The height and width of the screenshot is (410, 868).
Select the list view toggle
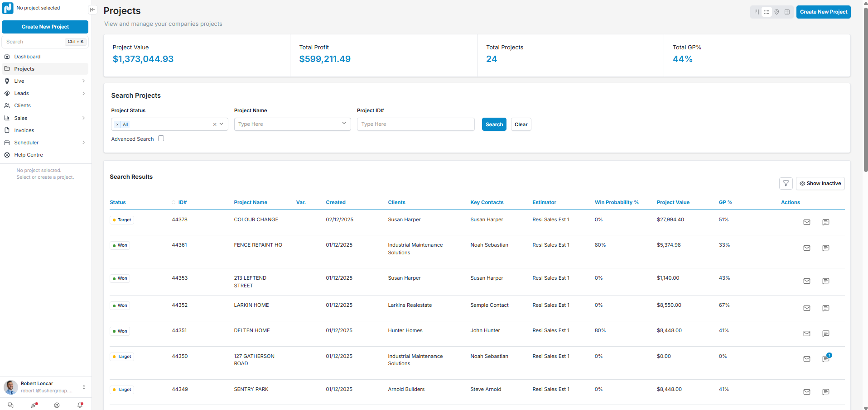coord(767,12)
